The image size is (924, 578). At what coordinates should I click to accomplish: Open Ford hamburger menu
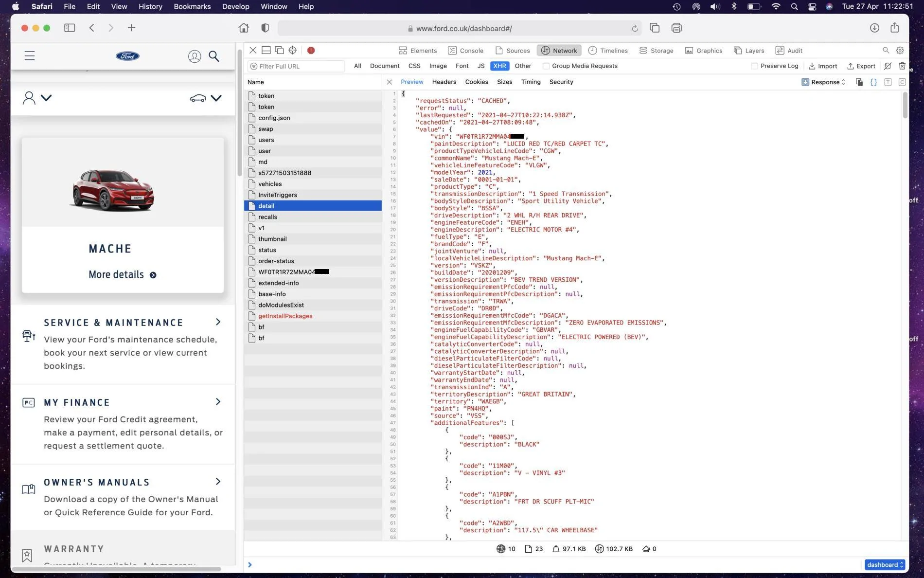pyautogui.click(x=30, y=56)
